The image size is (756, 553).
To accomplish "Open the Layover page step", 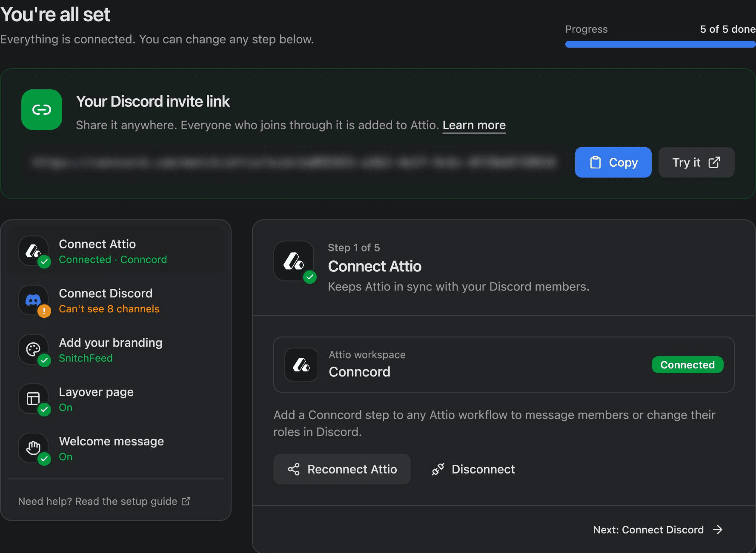I will pos(116,399).
